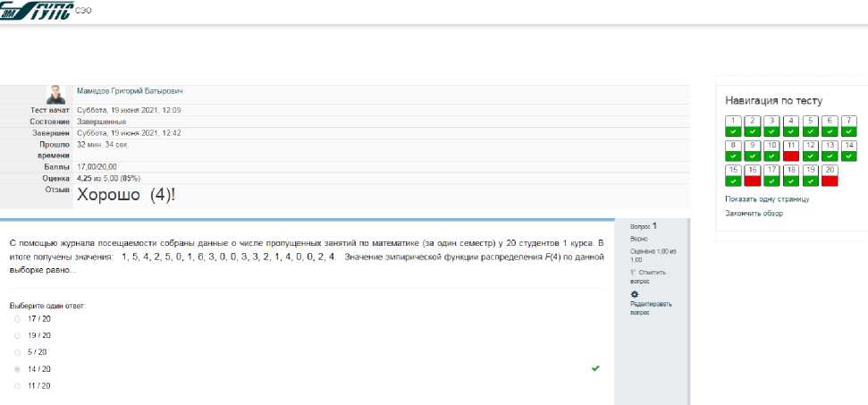868x405 pixels.
Task: Go to question 15 in test navigation
Action: point(733,176)
